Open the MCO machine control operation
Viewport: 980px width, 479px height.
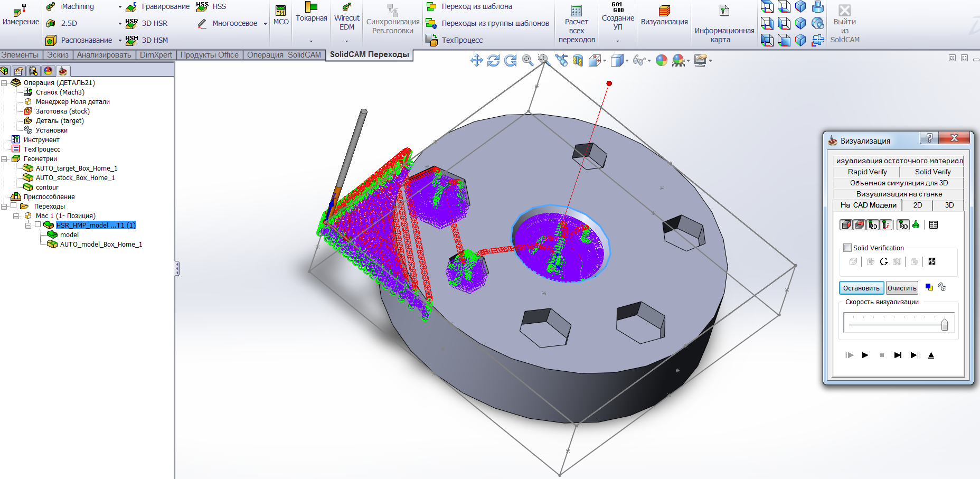[x=281, y=16]
